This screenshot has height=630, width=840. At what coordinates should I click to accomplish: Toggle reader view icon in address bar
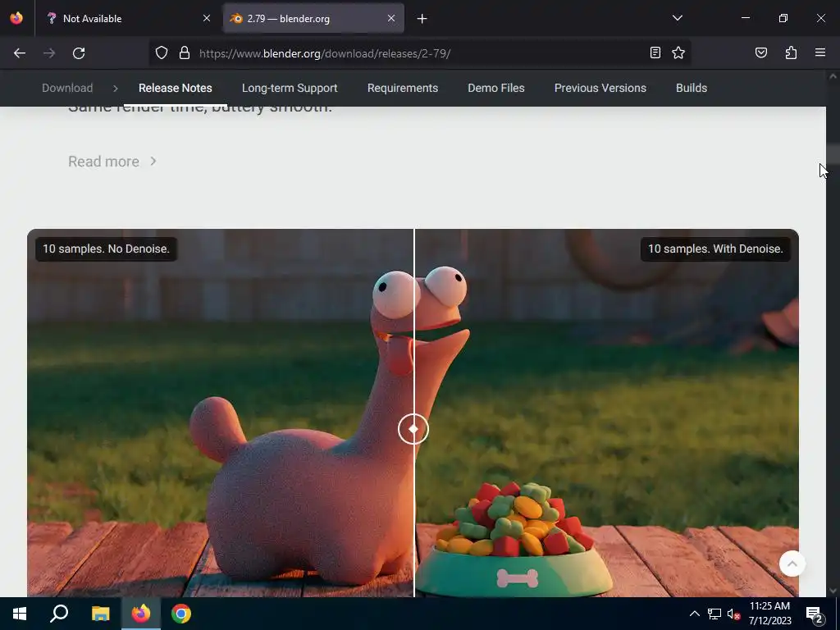pyautogui.click(x=655, y=52)
